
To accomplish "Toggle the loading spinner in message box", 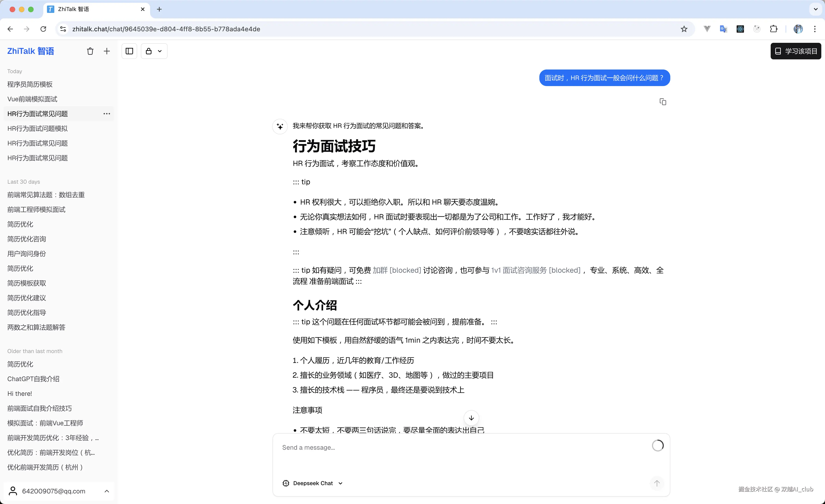I will click(658, 446).
